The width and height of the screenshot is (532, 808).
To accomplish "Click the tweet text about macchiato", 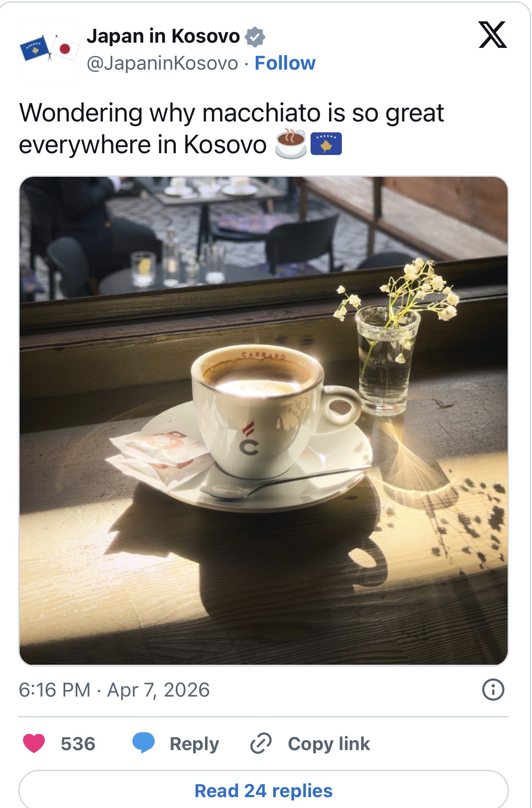I will click(x=231, y=128).
